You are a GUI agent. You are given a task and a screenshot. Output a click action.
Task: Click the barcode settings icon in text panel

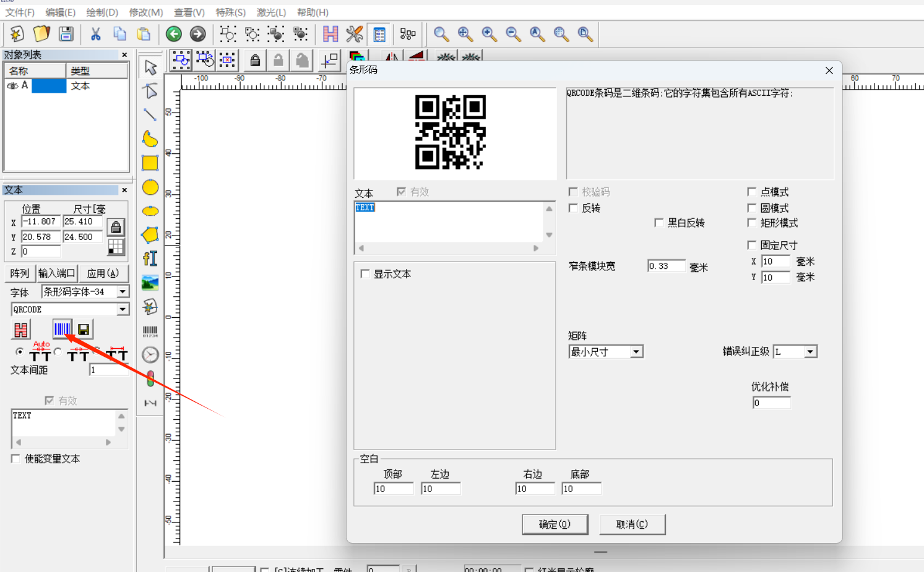tap(62, 329)
